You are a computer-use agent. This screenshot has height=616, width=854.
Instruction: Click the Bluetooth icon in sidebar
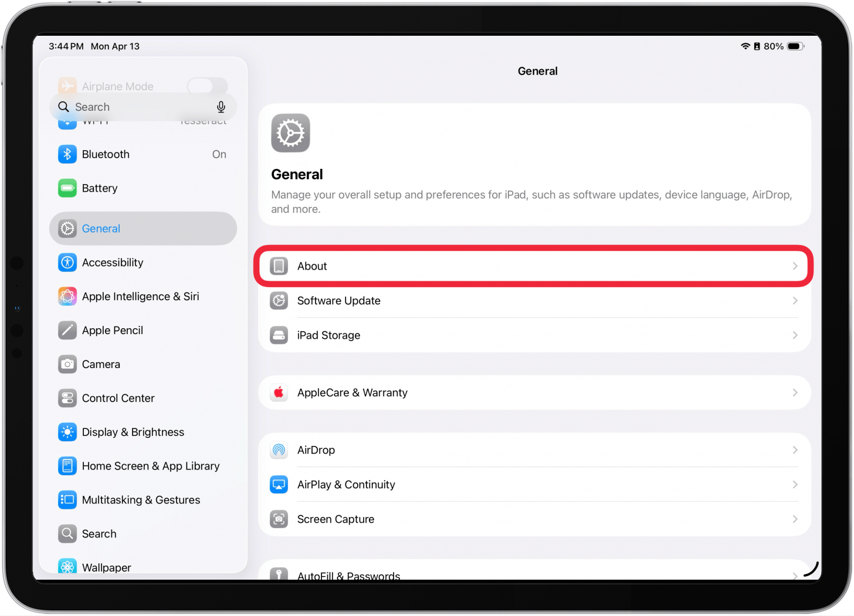[x=67, y=154]
